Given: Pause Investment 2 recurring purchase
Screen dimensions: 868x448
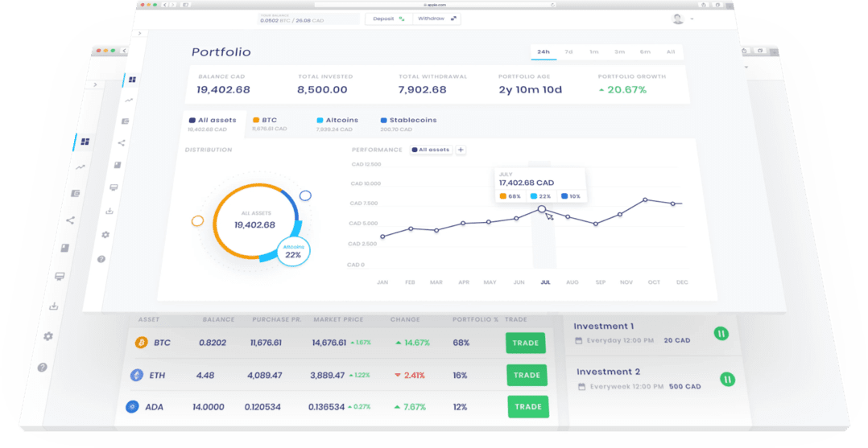Looking at the screenshot, I should pyautogui.click(x=727, y=379).
